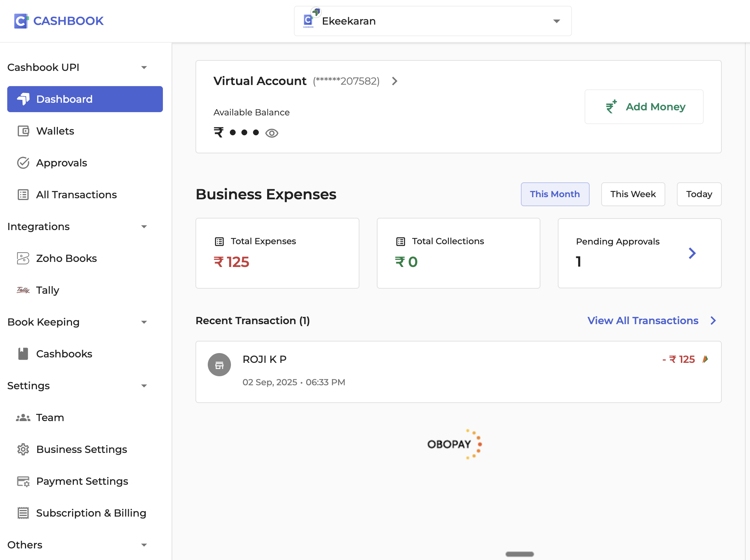Click the Tally logo icon

click(x=23, y=290)
